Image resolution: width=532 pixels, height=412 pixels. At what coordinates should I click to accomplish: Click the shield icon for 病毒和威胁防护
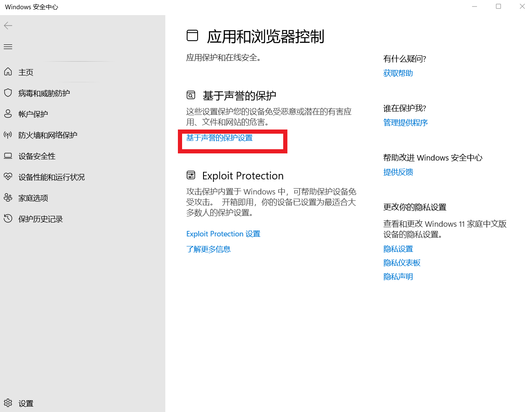8,93
